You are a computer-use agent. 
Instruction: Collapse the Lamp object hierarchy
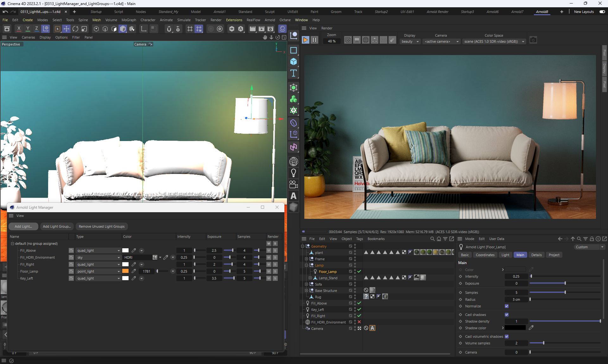(306, 265)
